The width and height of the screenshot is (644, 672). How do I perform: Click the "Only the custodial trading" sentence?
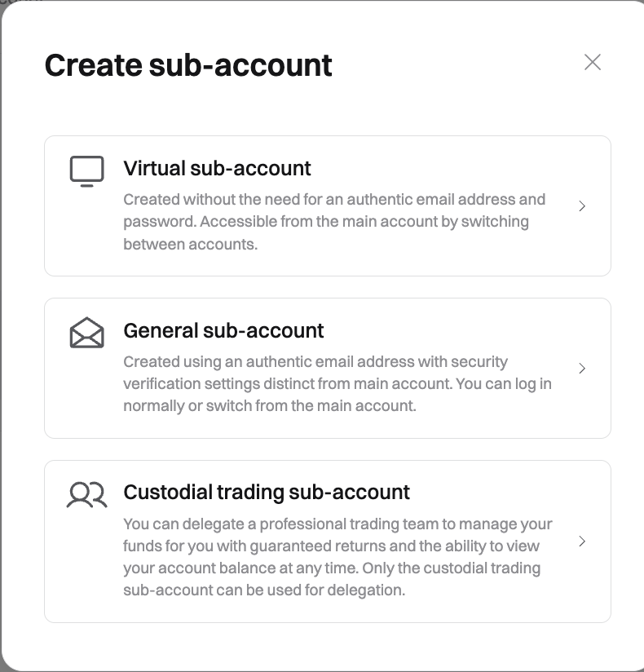342,579
